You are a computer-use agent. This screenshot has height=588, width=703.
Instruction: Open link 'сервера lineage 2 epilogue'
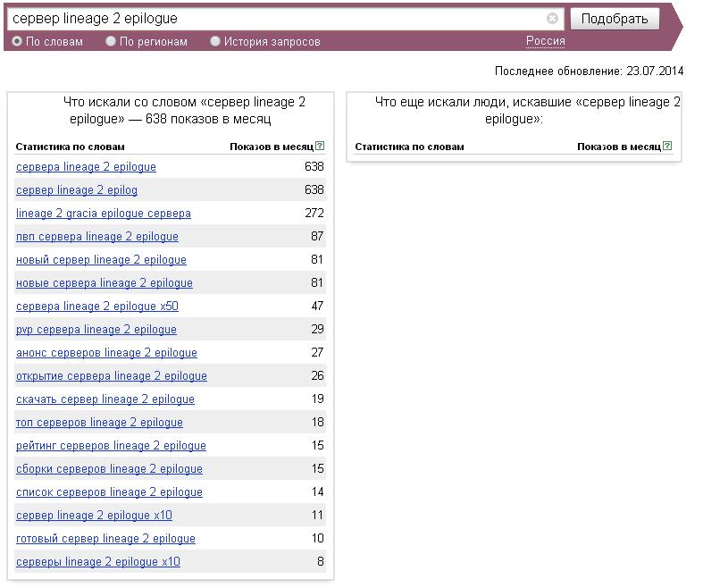(x=86, y=167)
